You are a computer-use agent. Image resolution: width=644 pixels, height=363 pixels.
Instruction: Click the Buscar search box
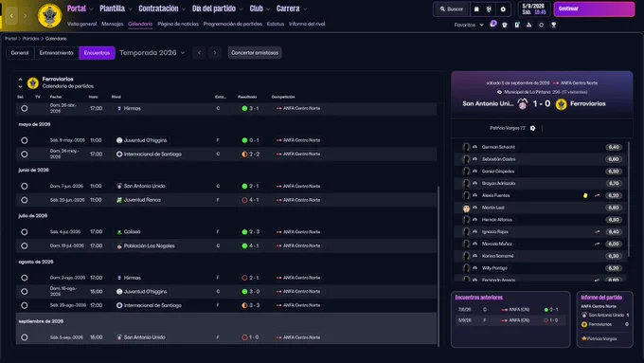tap(451, 9)
